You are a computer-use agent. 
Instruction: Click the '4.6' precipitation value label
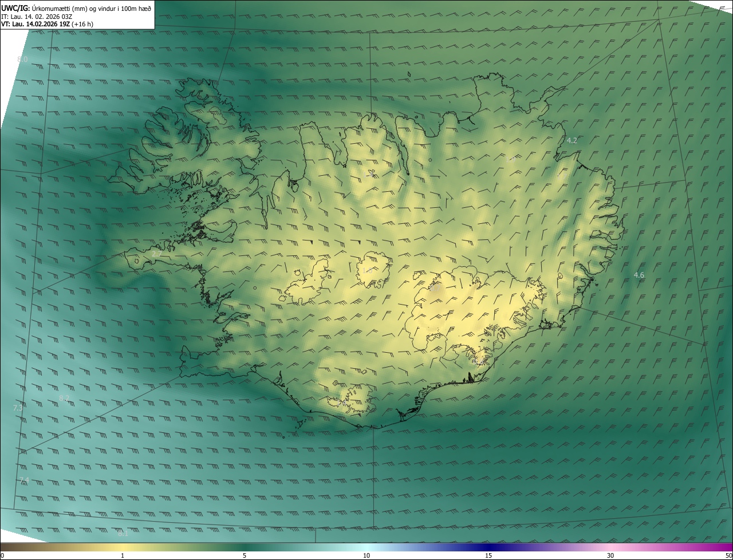pos(639,275)
